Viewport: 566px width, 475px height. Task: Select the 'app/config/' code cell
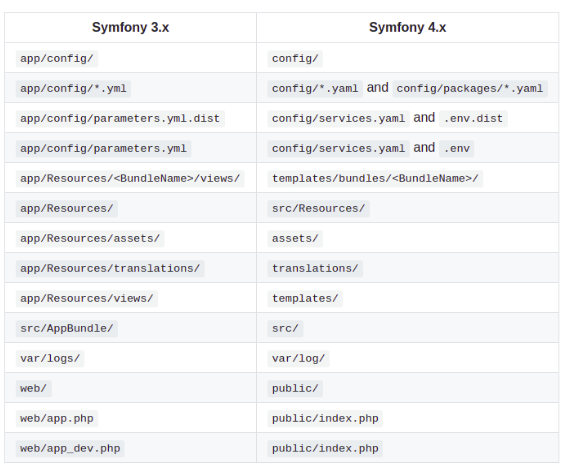[57, 58]
